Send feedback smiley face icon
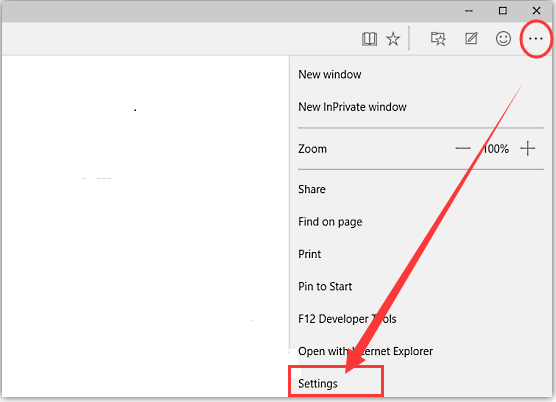Image resolution: width=556 pixels, height=402 pixels. point(503,39)
